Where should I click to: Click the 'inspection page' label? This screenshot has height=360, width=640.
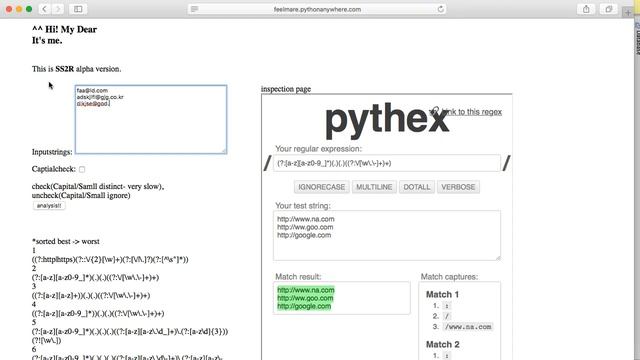[286, 89]
